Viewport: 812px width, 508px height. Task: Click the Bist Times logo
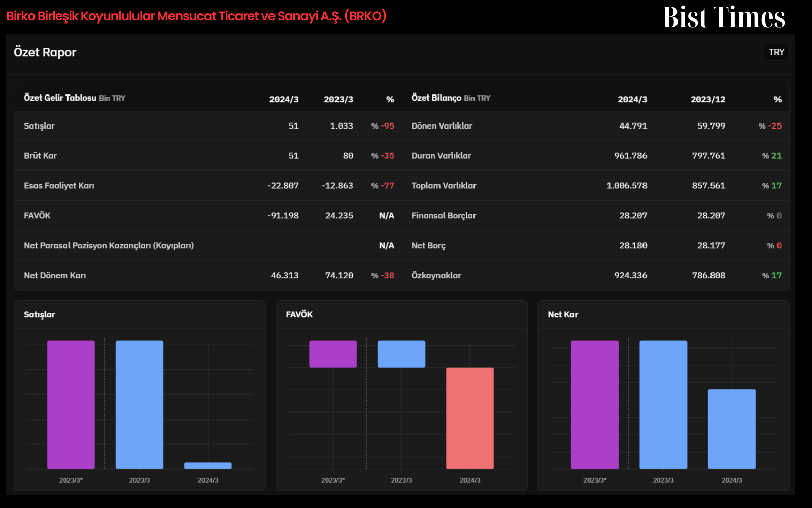point(724,17)
